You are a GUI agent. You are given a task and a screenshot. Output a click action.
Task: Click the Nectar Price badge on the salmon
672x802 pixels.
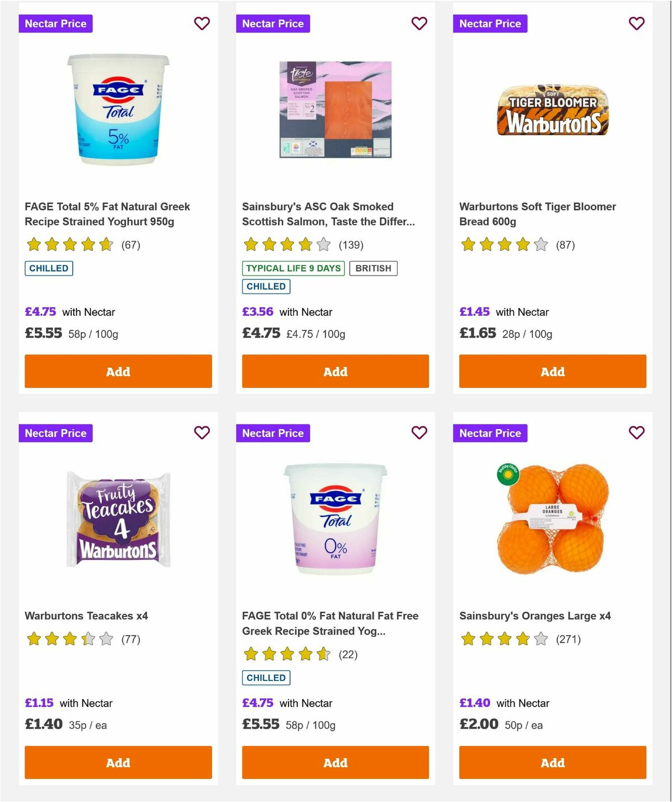click(273, 24)
